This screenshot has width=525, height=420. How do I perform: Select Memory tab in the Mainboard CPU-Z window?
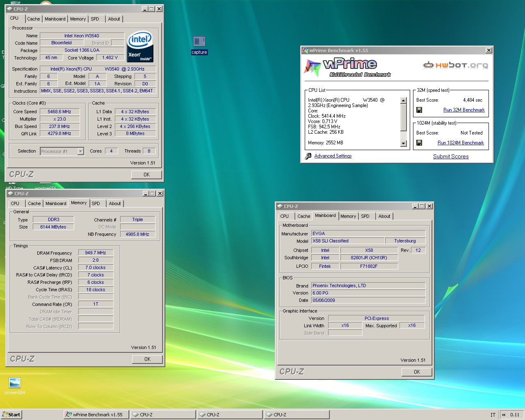(348, 216)
